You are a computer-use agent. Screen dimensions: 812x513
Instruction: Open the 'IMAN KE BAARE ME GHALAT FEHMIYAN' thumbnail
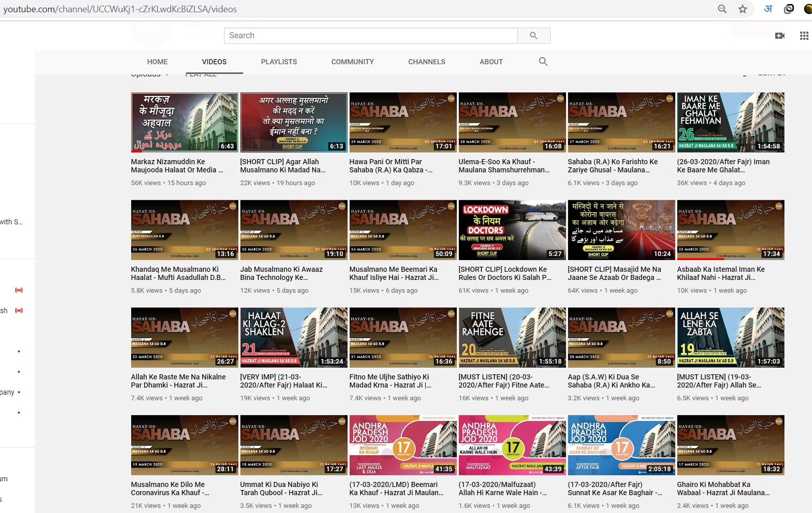coord(730,122)
